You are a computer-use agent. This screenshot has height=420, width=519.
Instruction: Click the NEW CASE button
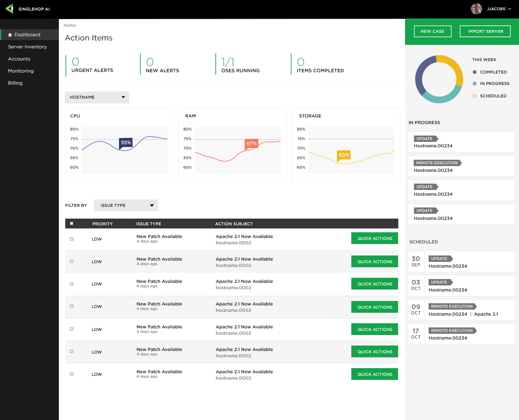(x=432, y=31)
